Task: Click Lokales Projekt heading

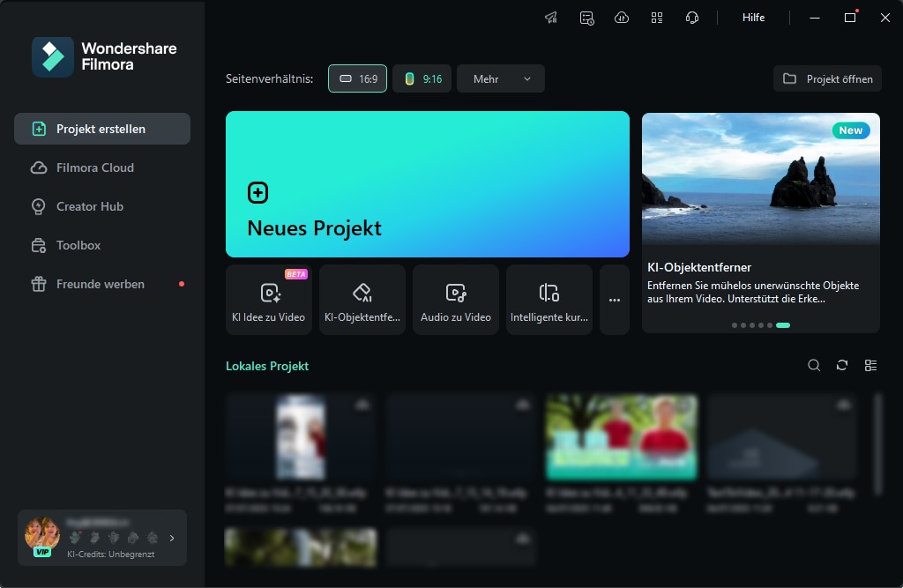Action: click(x=267, y=366)
